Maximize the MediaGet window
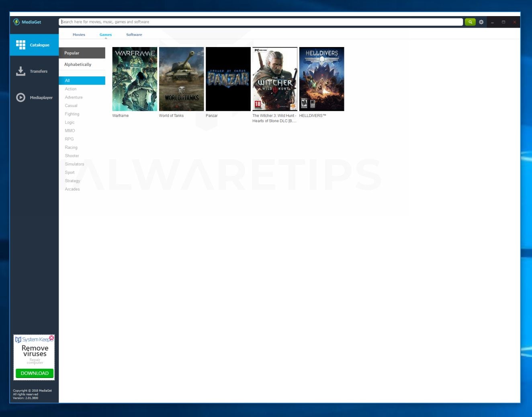Image resolution: width=532 pixels, height=417 pixels. point(503,22)
